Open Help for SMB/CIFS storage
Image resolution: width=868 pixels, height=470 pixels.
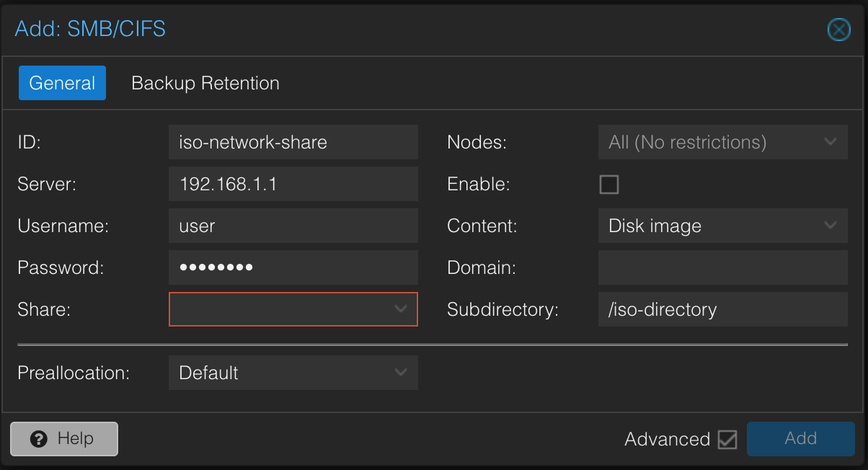(x=63, y=438)
